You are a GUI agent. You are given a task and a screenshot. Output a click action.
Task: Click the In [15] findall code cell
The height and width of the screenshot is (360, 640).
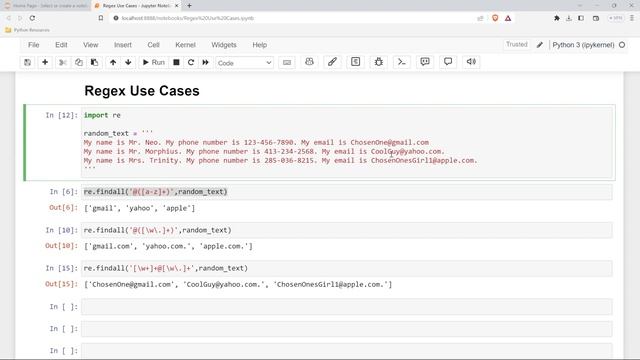point(347,268)
